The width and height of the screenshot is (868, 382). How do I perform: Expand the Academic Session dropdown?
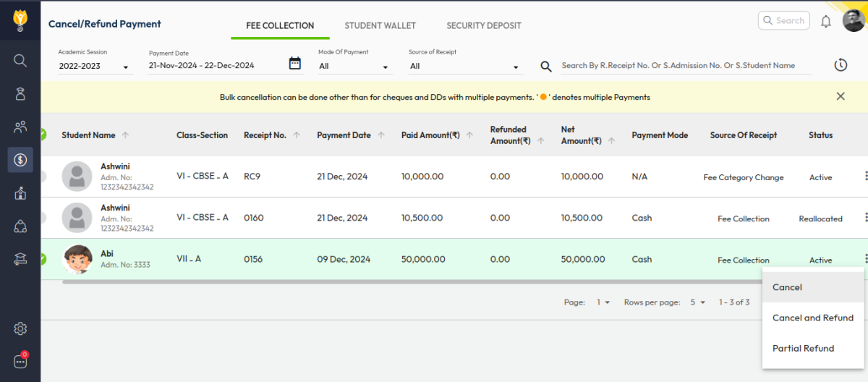coord(95,67)
